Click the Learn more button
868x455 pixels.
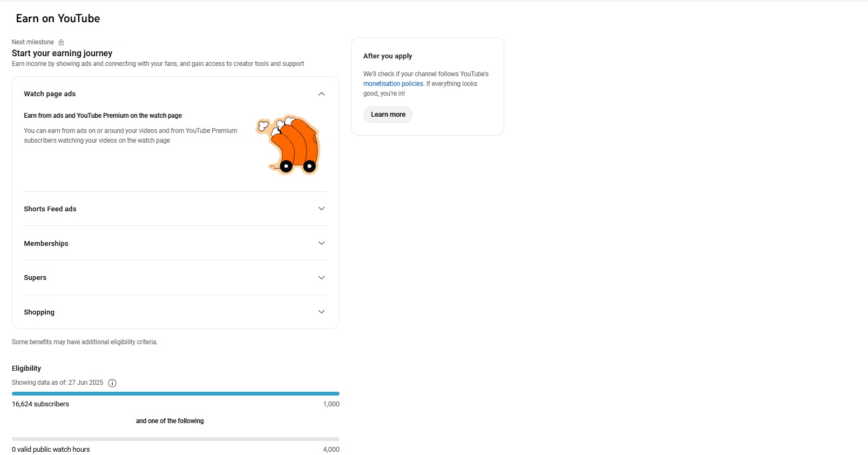[388, 115]
